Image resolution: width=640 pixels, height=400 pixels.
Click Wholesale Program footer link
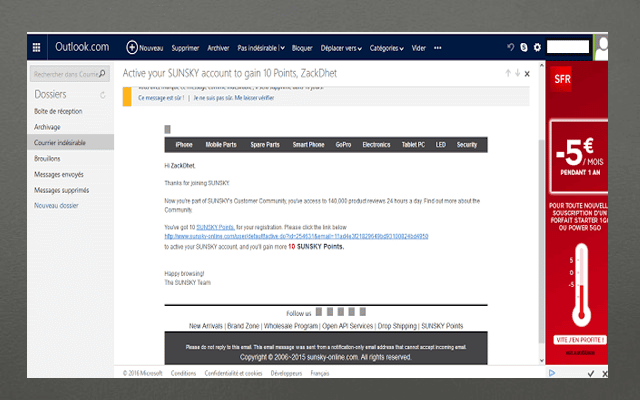(291, 326)
